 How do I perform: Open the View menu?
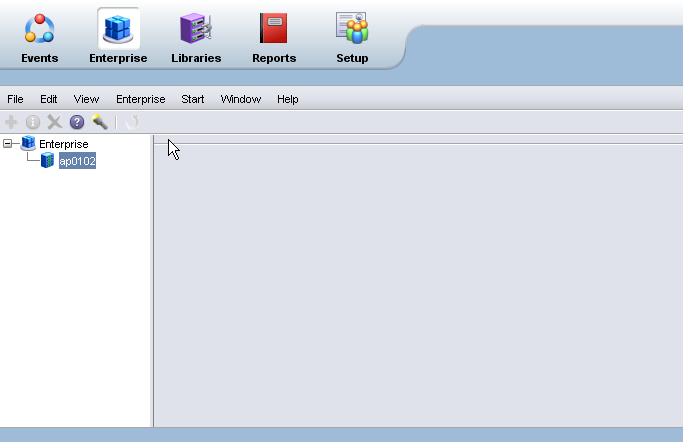pyautogui.click(x=86, y=99)
